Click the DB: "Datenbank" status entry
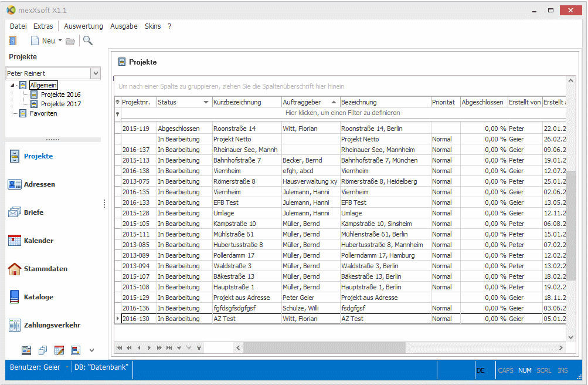 [x=101, y=367]
